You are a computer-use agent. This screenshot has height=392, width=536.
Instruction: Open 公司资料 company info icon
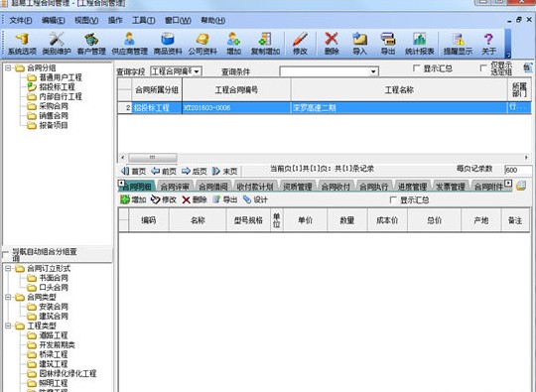pyautogui.click(x=202, y=44)
